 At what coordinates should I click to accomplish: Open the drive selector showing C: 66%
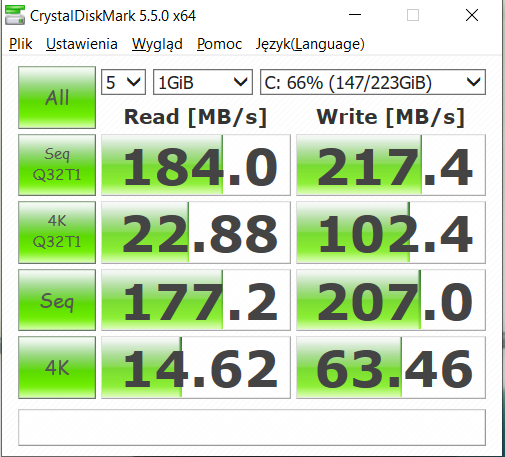tap(373, 82)
